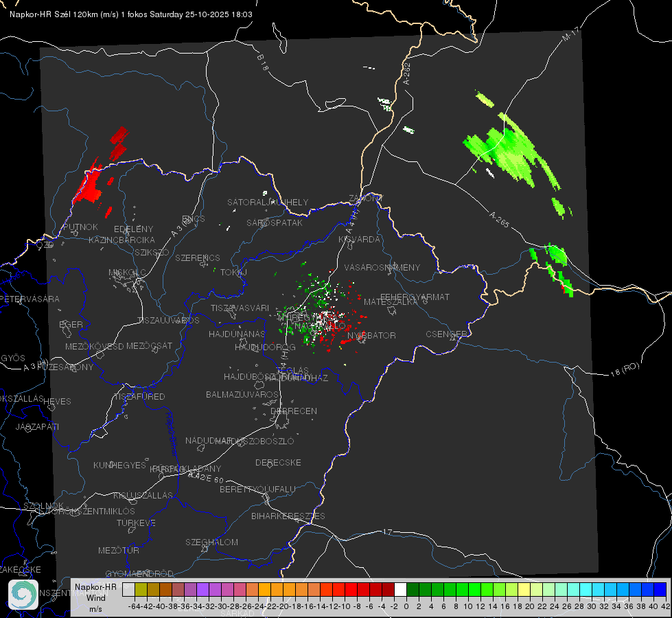Select the BALMAZÚJVÁROS label

[x=242, y=394]
